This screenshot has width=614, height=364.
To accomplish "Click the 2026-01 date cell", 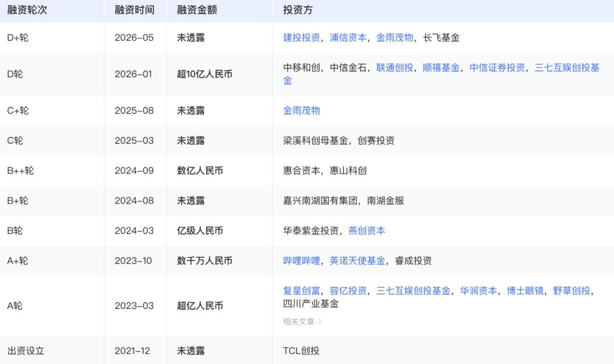I will click(133, 74).
